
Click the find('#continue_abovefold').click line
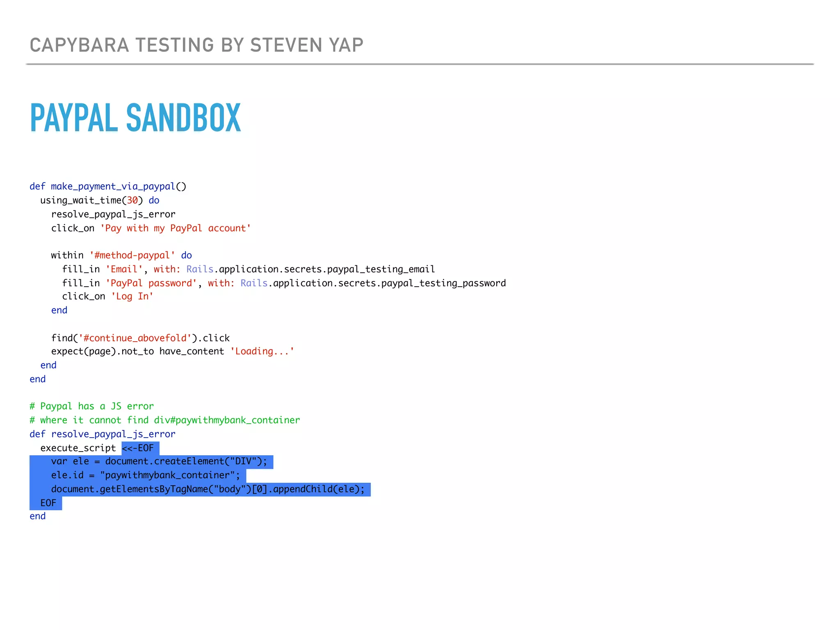(140, 338)
